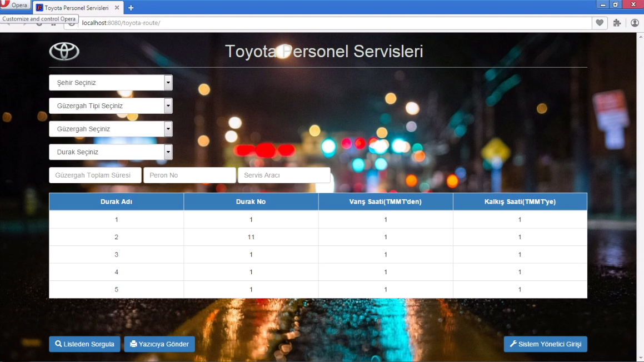Expand the Güzergah Tipi Seçiniz dropdown
This screenshot has height=362, width=644.
tap(111, 106)
